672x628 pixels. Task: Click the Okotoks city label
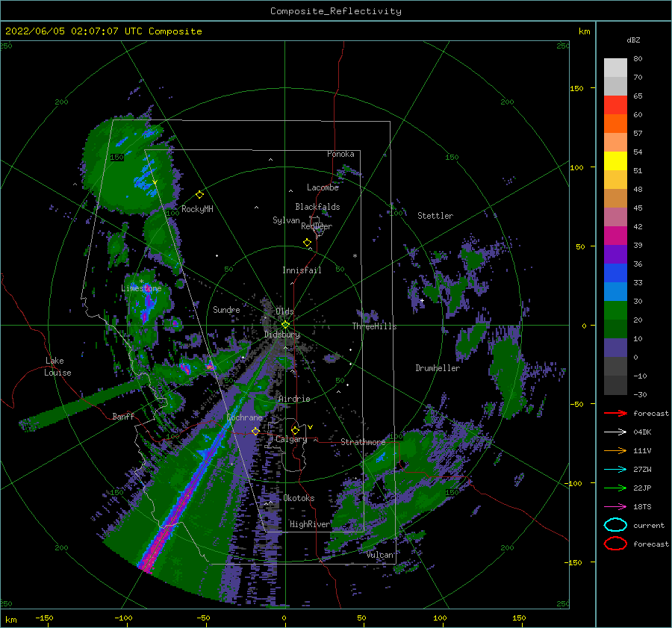coord(299,498)
